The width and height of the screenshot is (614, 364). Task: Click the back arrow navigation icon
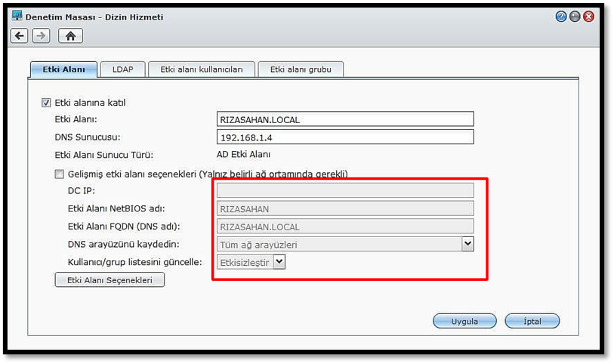click(20, 35)
